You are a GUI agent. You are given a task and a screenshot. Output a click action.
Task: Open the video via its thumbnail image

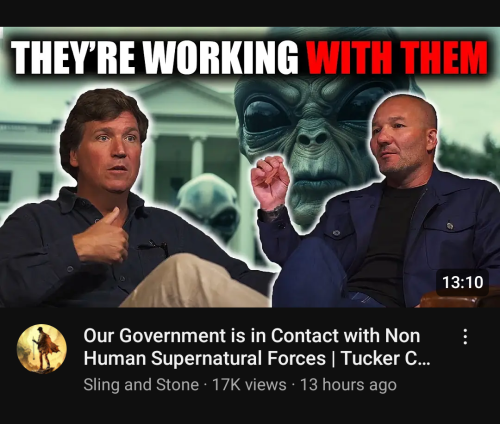pyautogui.click(x=250, y=167)
